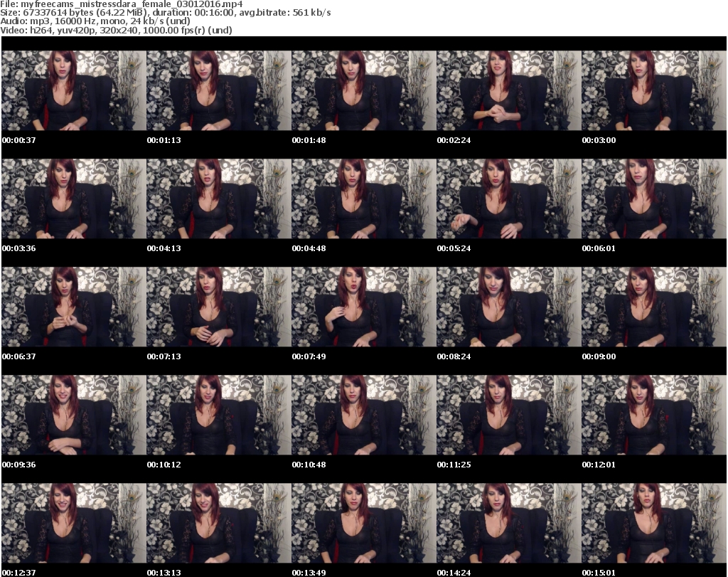Image resolution: width=728 pixels, height=577 pixels.
Task: Click the timestamp text 00:03:00
Action: (x=599, y=140)
